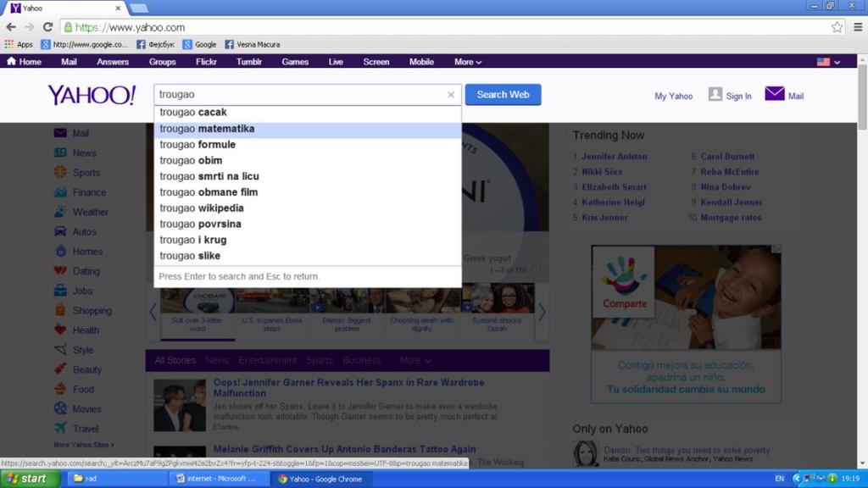Reload the page with refresh icon
Screen dimensions: 868x488
pos(48,27)
